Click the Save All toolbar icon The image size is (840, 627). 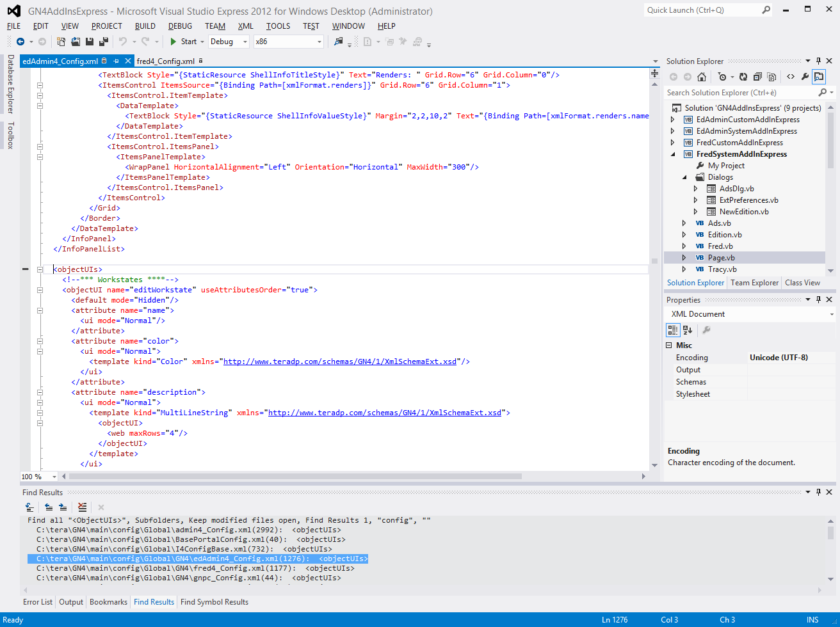click(x=102, y=42)
